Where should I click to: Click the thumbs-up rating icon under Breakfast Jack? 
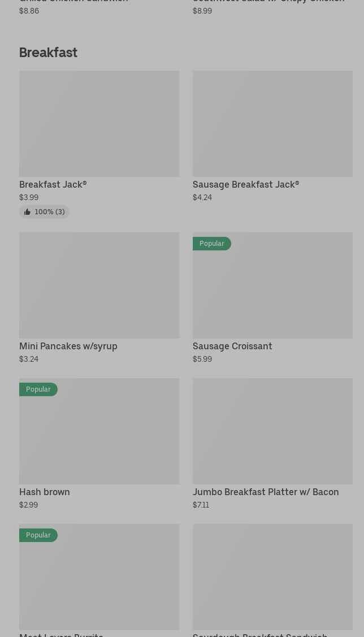27,212
